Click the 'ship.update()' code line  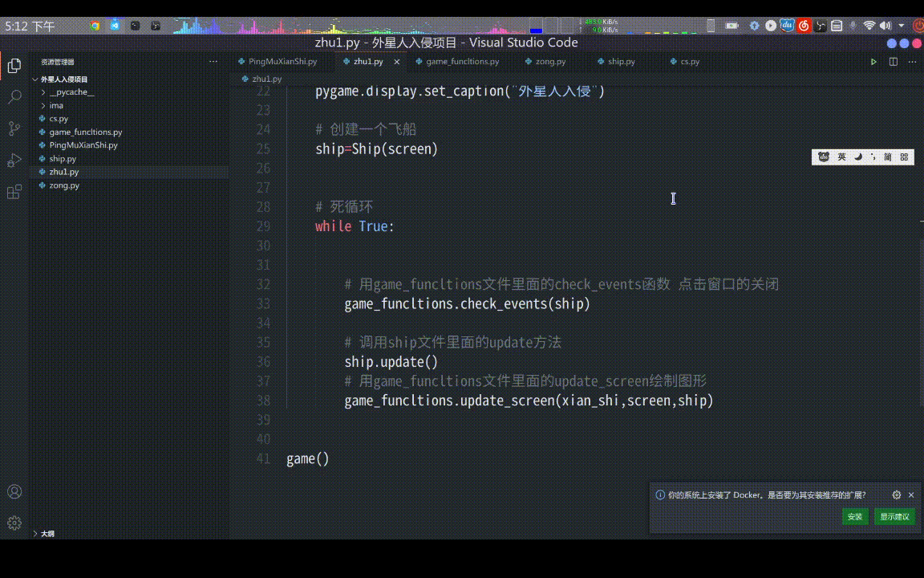click(391, 362)
